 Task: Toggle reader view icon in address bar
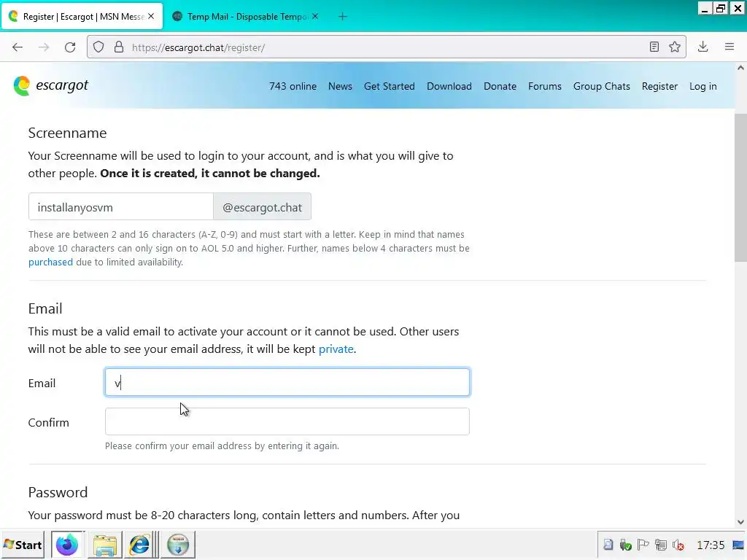coord(654,47)
